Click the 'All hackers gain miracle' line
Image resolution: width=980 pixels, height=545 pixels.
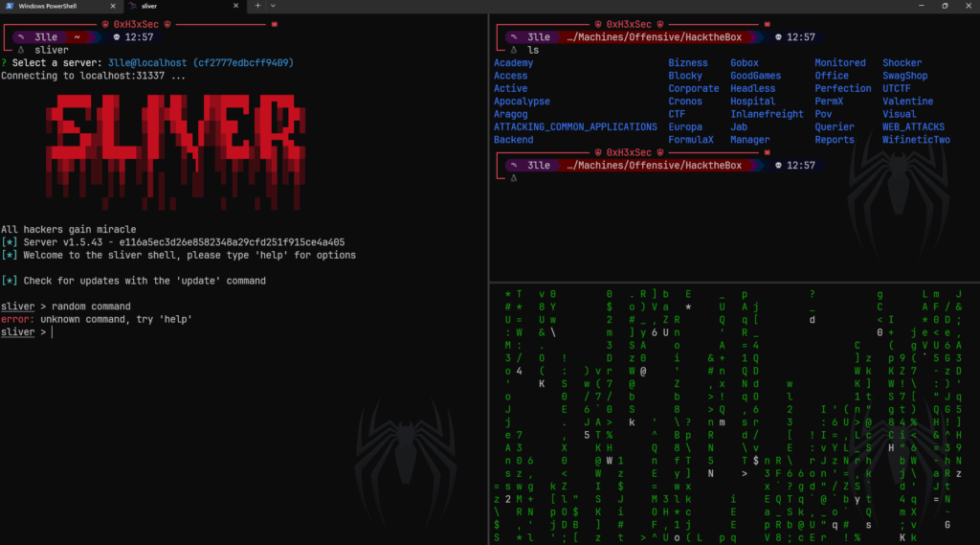click(x=68, y=230)
